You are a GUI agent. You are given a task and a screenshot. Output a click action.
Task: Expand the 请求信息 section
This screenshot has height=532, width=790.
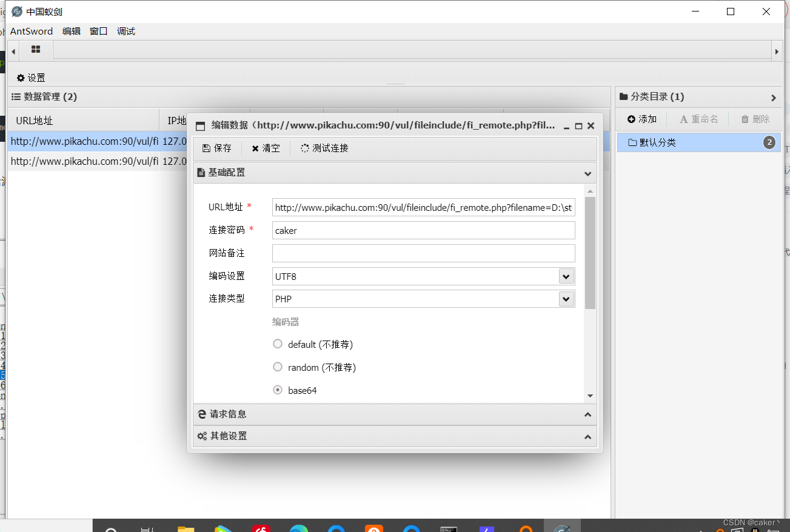click(395, 414)
